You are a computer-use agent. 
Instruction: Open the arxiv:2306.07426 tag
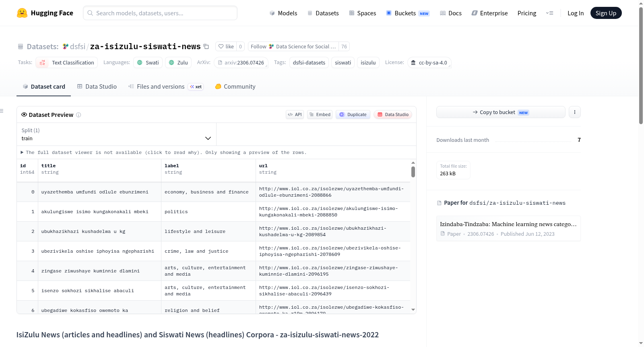click(x=241, y=62)
